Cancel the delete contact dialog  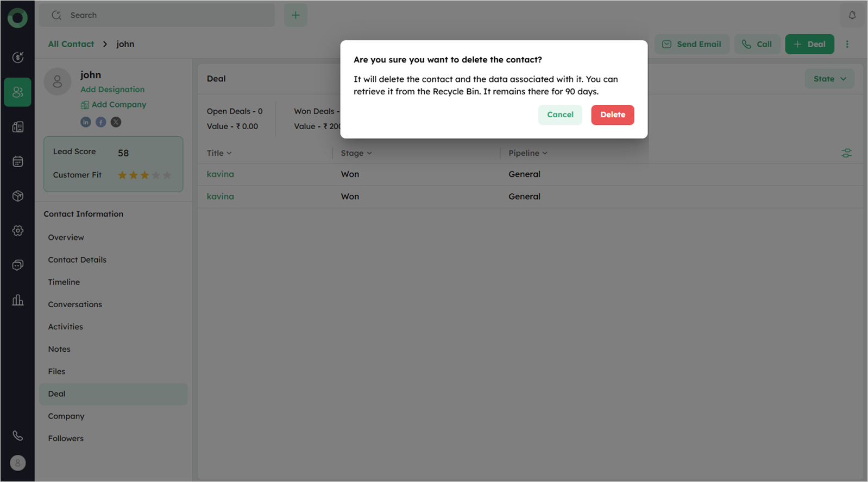(559, 115)
